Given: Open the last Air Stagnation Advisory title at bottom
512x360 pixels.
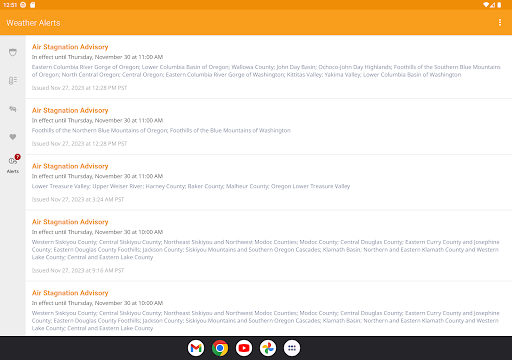Looking at the screenshot, I should pyautogui.click(x=70, y=293).
